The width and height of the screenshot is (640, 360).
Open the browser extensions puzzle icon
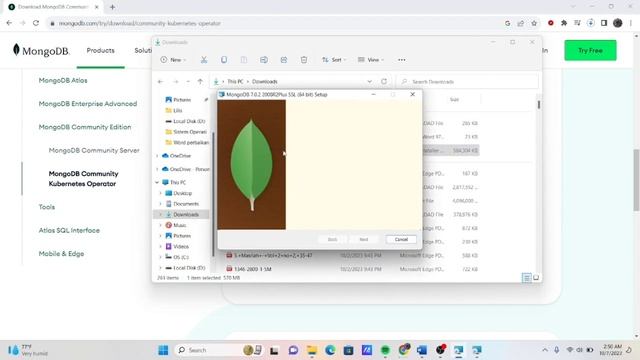564,23
